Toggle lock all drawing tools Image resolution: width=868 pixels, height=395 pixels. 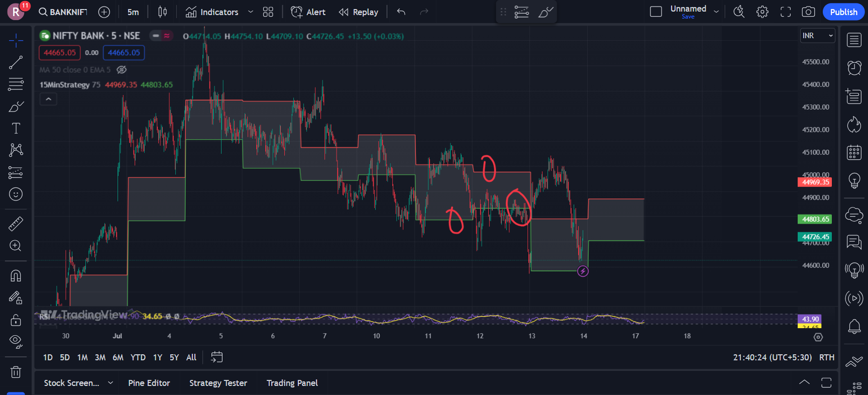tap(16, 320)
